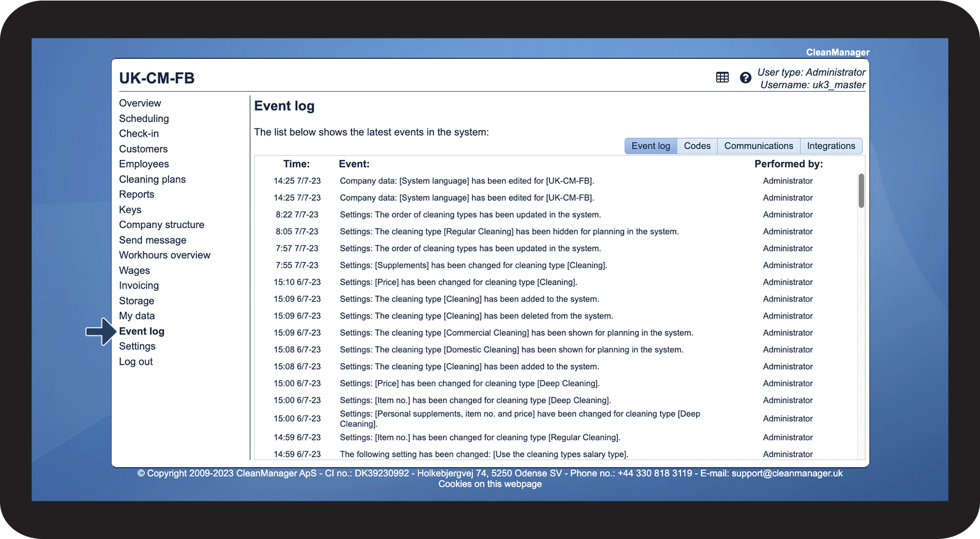Screen dimensions: 980x539
Task: Go to Cleaning plans
Action: coord(153,179)
